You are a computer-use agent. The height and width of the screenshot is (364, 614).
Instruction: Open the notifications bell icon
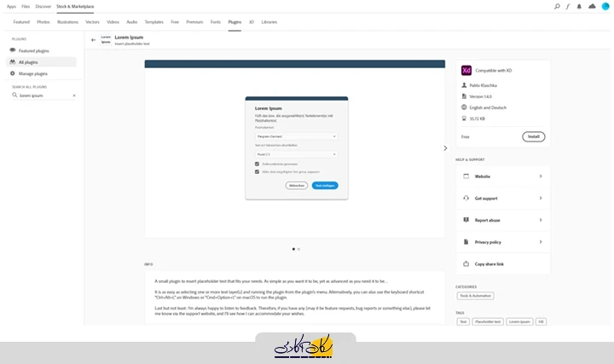(580, 6)
